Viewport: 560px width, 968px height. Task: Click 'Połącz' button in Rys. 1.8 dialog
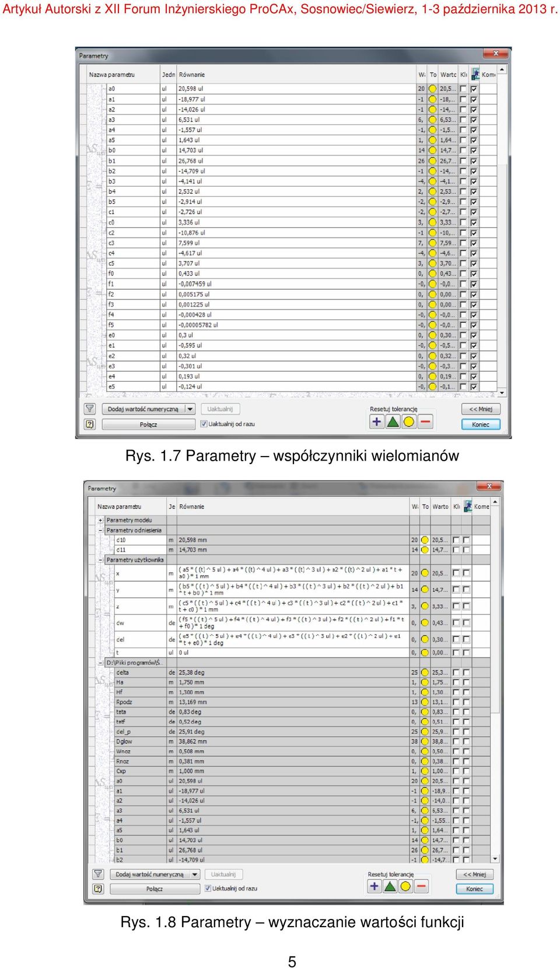pos(155,889)
